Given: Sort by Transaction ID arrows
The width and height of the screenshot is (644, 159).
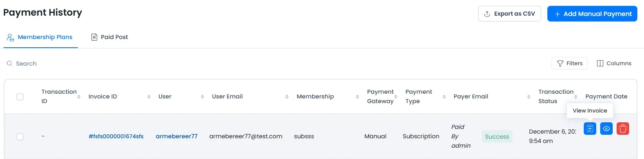Looking at the screenshot, I should pos(79,96).
